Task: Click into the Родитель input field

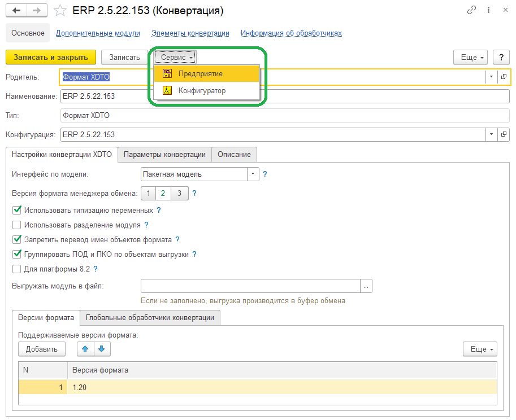Action: 273,77
